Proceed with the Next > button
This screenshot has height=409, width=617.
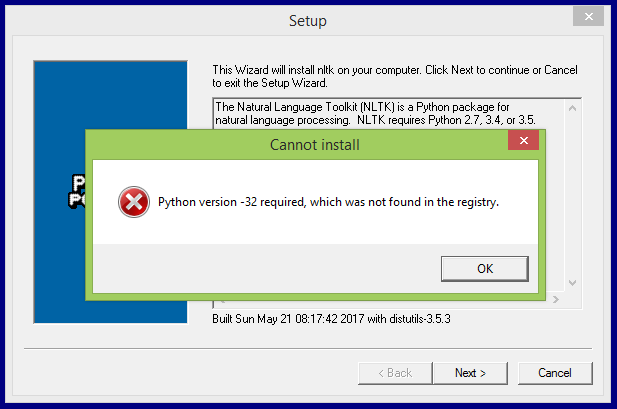(x=470, y=373)
